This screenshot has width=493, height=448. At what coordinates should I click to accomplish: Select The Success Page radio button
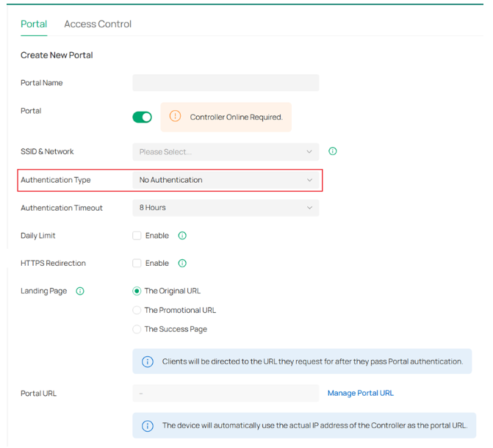click(x=137, y=329)
